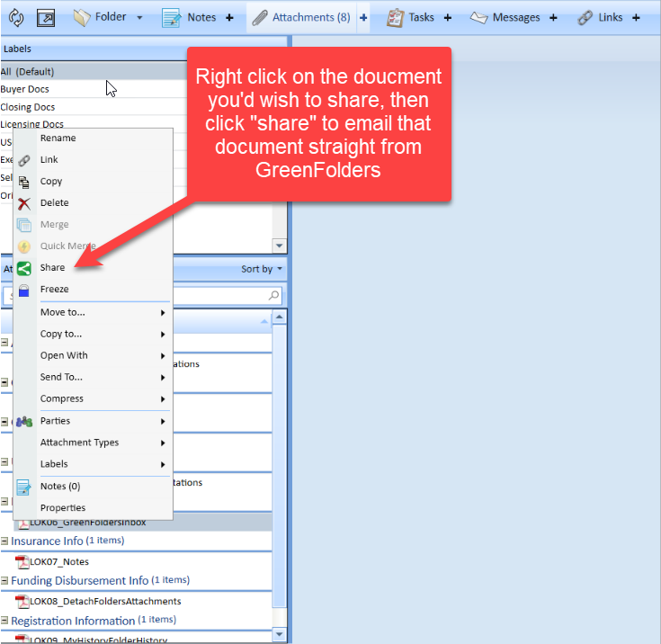
Task: Click the Folder icon in toolbar
Action: [x=81, y=17]
